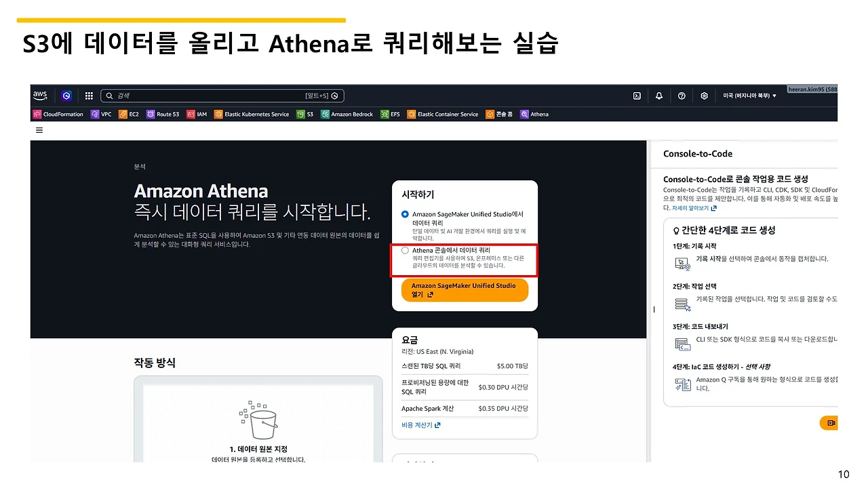Click the 3단계: 코드 내보내기 step heading
The height and width of the screenshot is (488, 868).
coord(701,326)
